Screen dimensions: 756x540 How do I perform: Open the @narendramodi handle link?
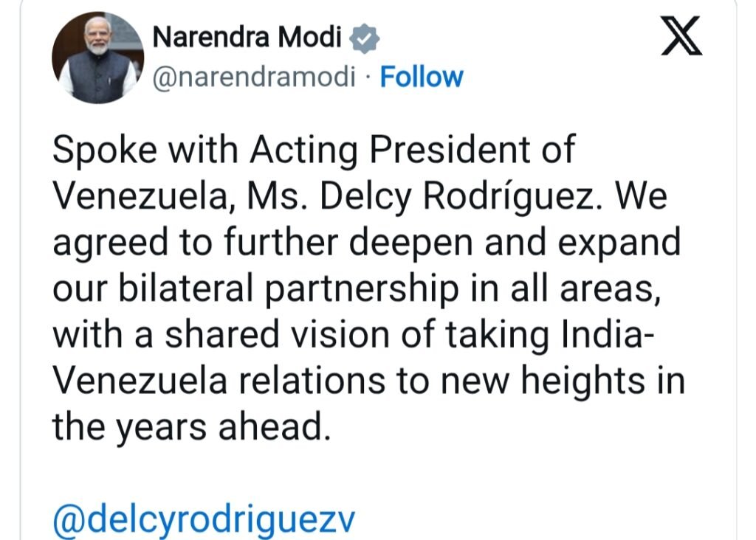pos(253,77)
